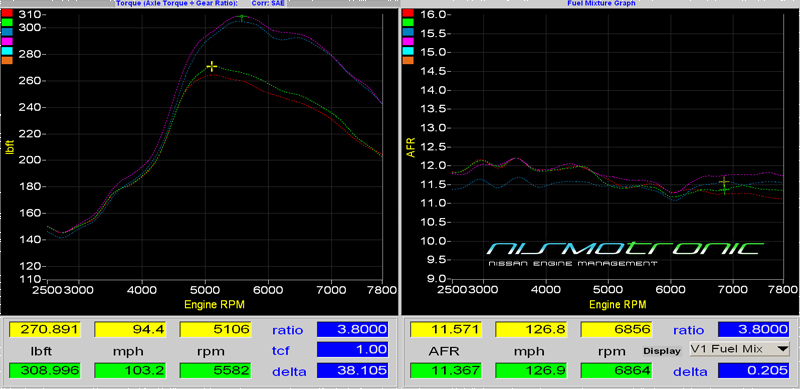800x389 pixels.
Task: Click the delta label in fuel panel
Action: pos(690,372)
